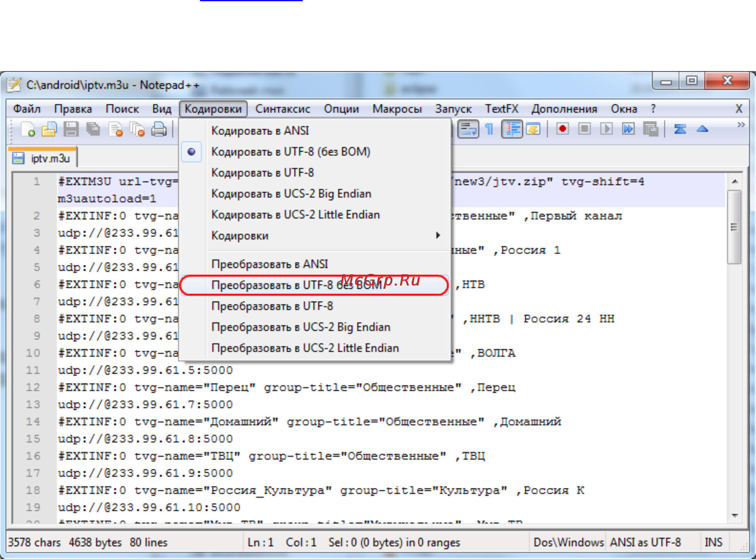Select the UTF-8 (без BOM) radio bullet
This screenshot has height=559, width=756.
(192, 152)
